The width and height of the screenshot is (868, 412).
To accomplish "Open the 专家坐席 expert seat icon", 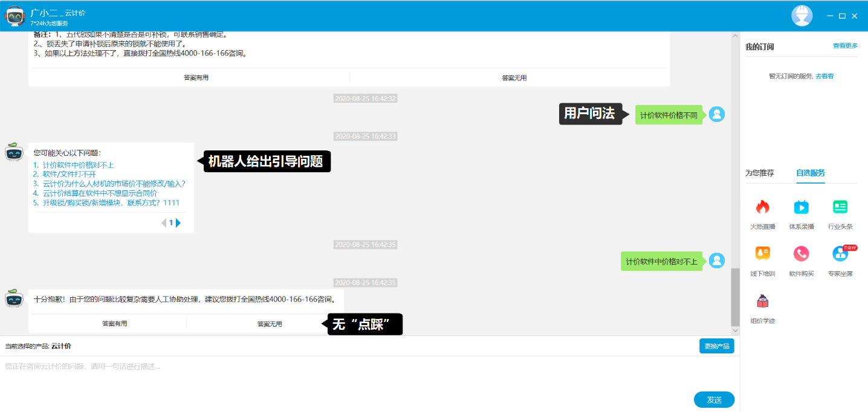I will click(x=840, y=254).
